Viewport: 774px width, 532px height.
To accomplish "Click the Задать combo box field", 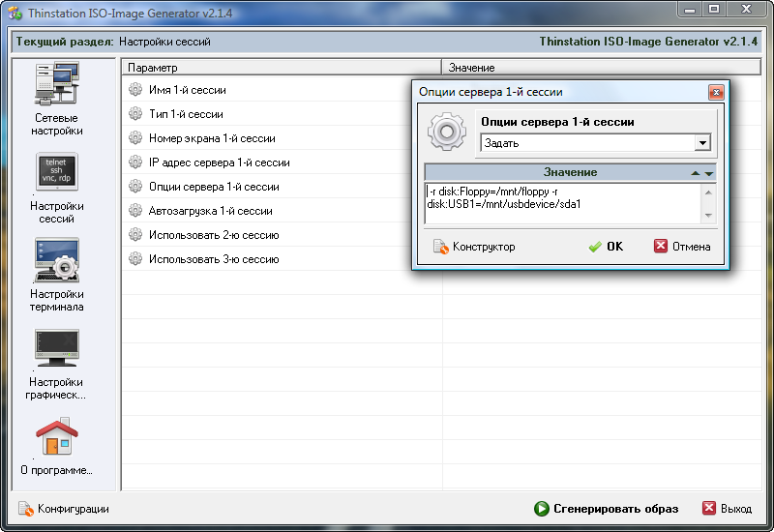I will [595, 143].
